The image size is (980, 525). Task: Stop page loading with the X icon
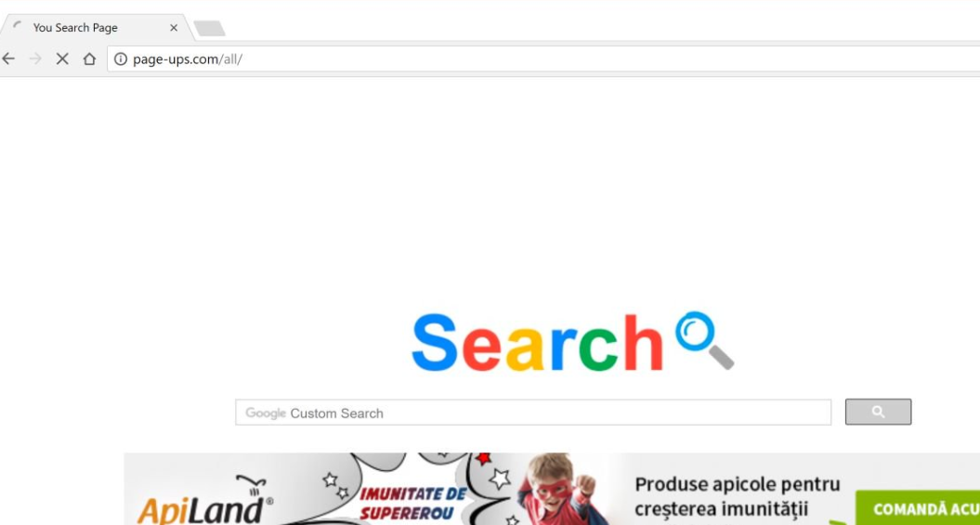coord(62,59)
